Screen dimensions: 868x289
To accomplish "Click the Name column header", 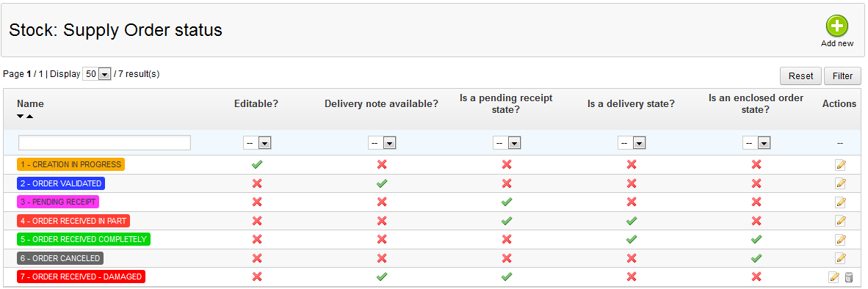I will [x=30, y=104].
